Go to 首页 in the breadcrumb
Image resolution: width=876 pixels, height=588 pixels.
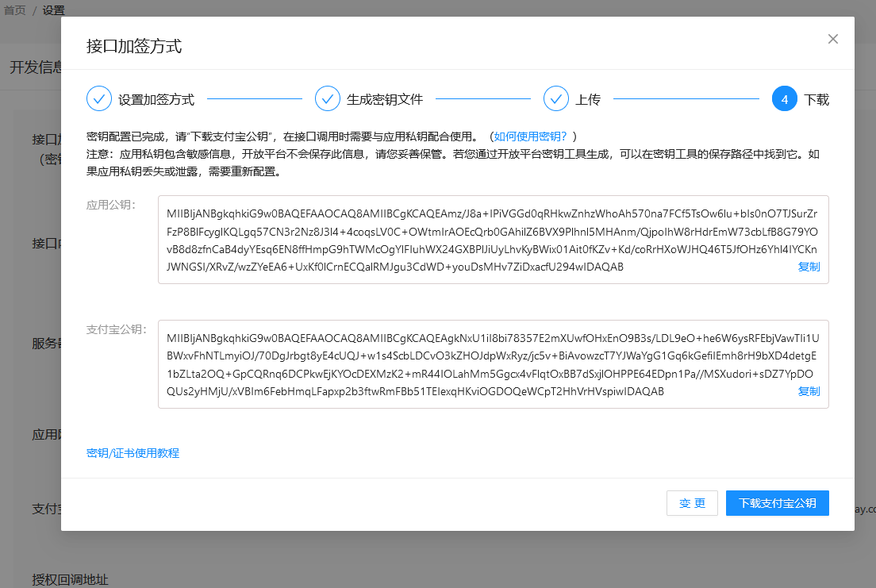pyautogui.click(x=15, y=10)
